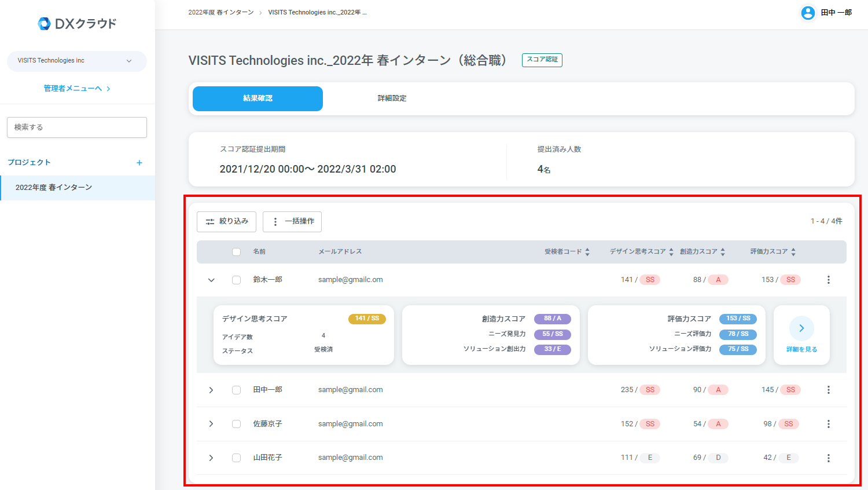Image resolution: width=868 pixels, height=490 pixels.
Task: Click sample@gmailc.com email of 鈴木一郎
Action: (350, 280)
